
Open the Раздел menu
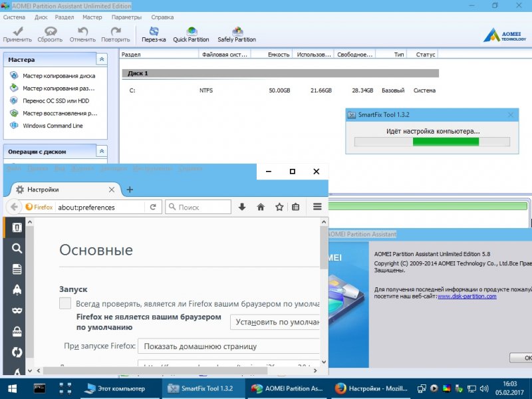[65, 17]
